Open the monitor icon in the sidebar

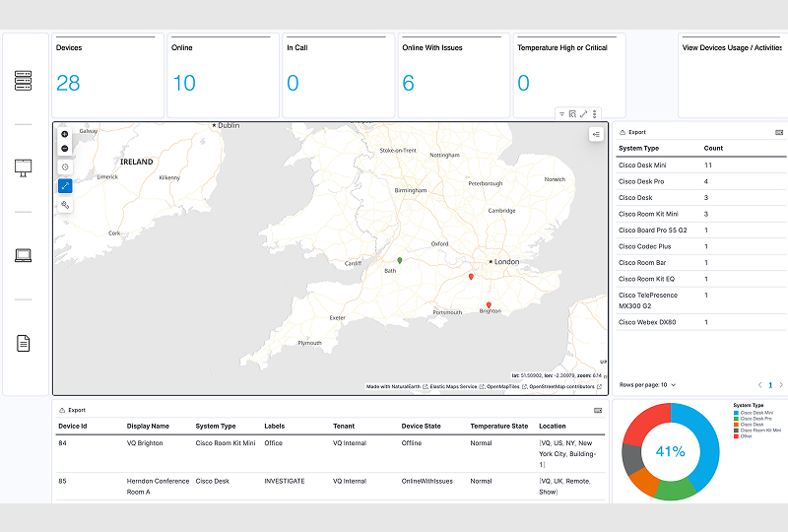click(x=24, y=167)
